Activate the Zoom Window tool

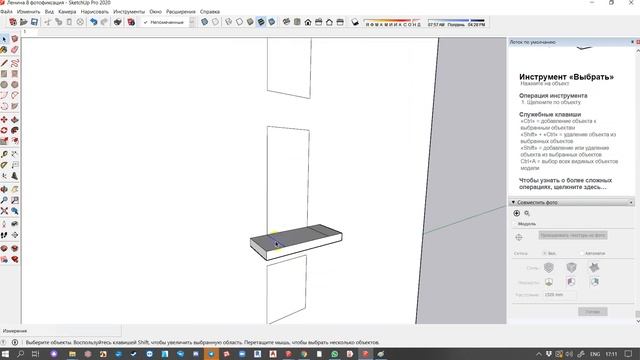[15, 200]
